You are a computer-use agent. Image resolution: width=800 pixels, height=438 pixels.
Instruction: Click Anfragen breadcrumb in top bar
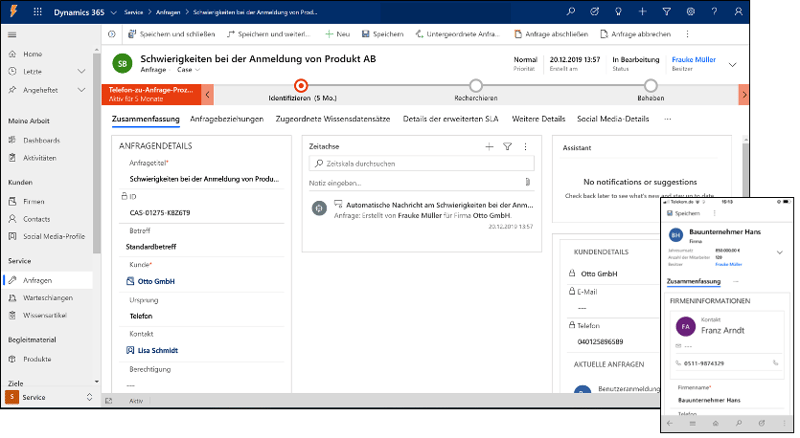[168, 12]
